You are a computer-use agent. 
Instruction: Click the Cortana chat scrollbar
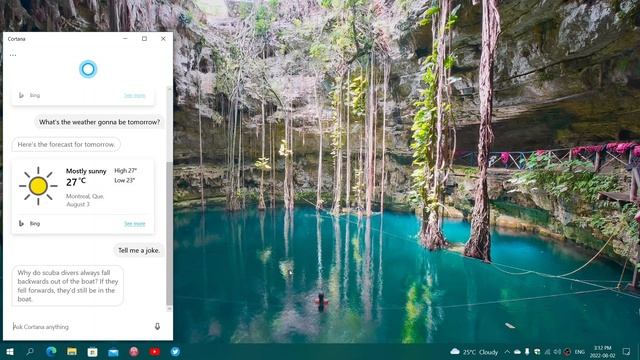[169, 233]
